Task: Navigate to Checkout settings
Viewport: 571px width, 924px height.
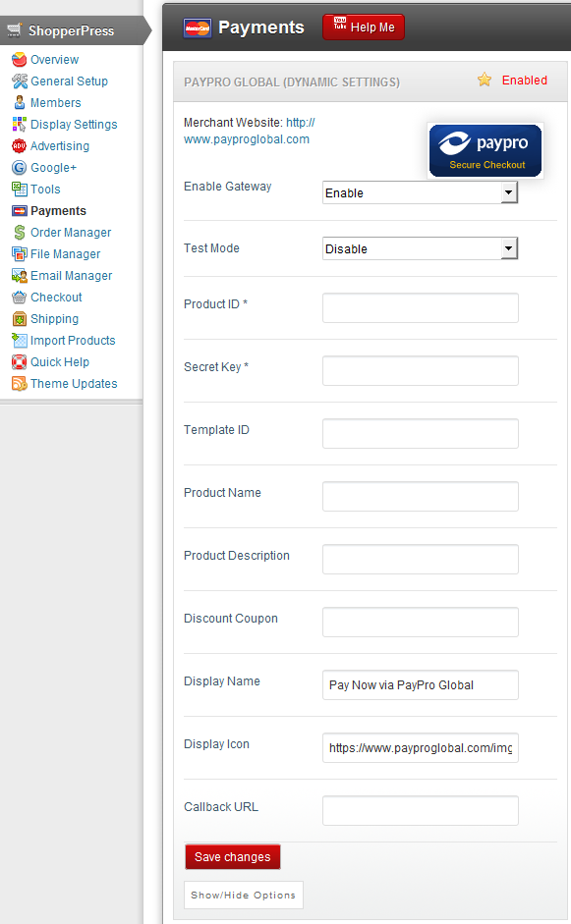Action: pos(56,298)
